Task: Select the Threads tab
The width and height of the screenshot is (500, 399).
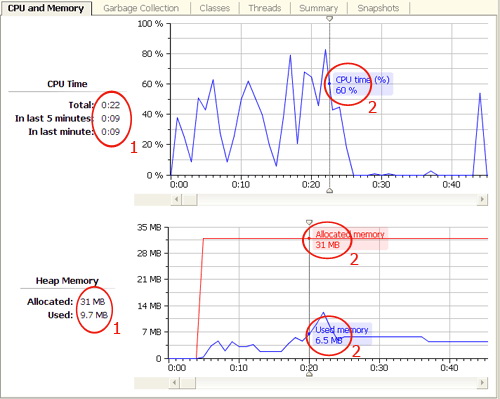Action: (x=265, y=8)
